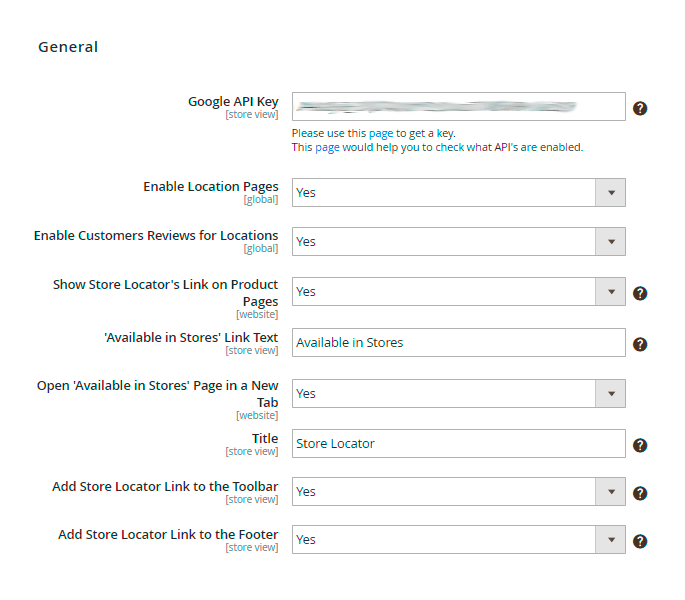The image size is (685, 600).
Task: Click help icon beside Google API Key
Action: pos(640,108)
